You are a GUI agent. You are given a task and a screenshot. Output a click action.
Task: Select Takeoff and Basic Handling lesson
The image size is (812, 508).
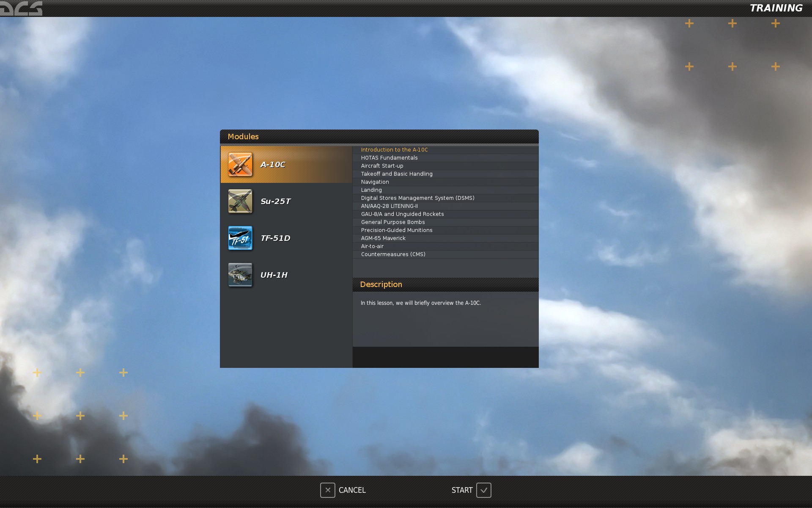click(x=445, y=174)
